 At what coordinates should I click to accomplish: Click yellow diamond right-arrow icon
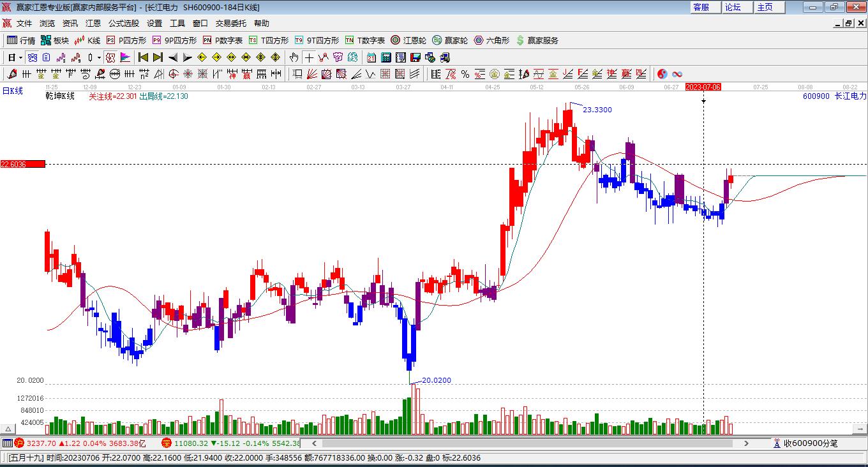[x=217, y=57]
